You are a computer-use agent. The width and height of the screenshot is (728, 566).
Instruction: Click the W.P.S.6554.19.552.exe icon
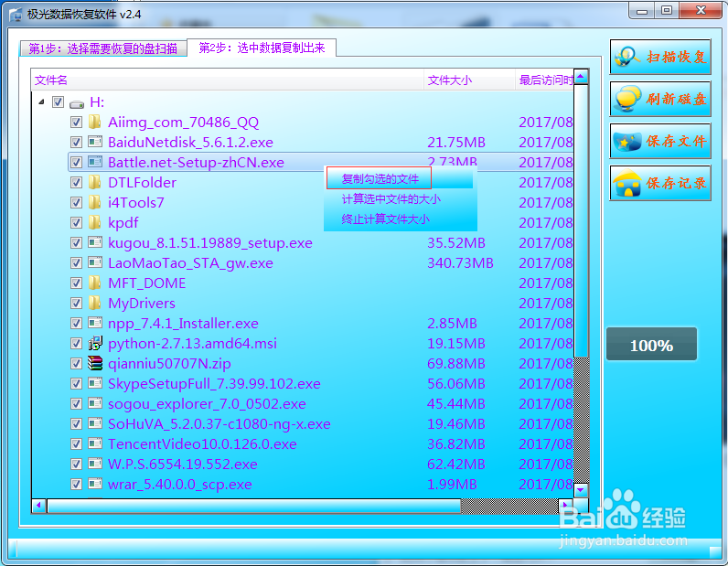tap(95, 464)
